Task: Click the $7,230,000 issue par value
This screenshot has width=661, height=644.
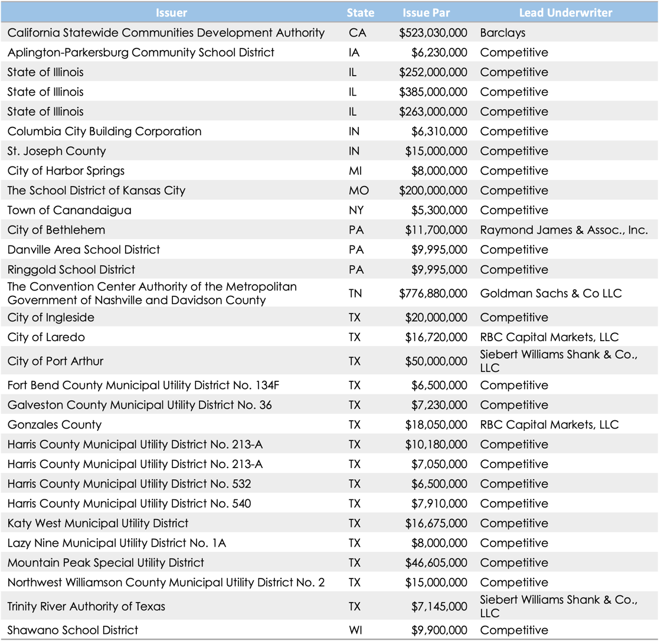Action: coord(439,405)
